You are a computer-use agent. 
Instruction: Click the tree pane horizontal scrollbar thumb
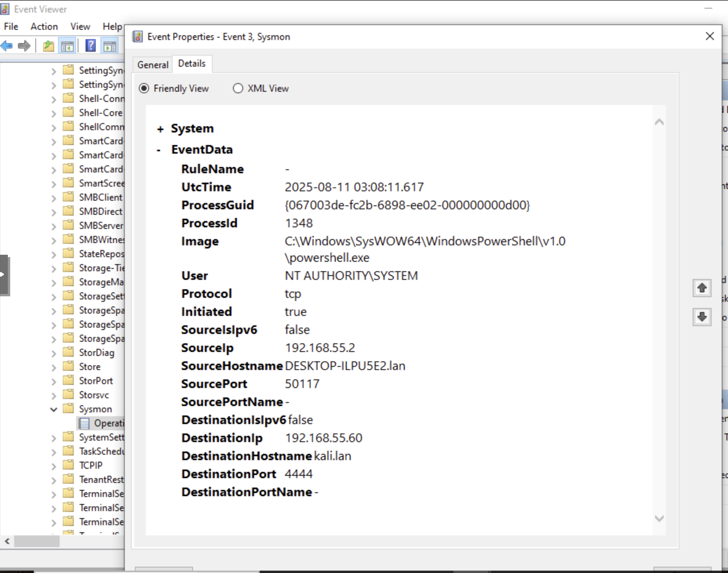(37, 541)
